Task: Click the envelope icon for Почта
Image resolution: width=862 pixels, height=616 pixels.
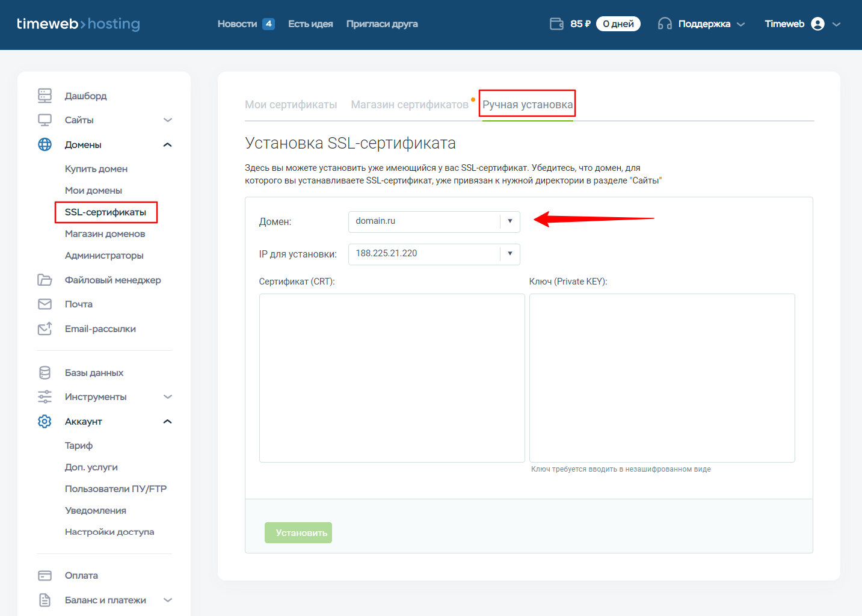Action: [45, 304]
